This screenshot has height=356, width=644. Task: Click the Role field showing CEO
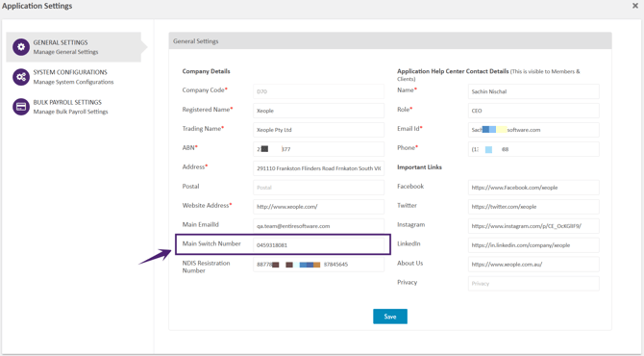(x=533, y=111)
